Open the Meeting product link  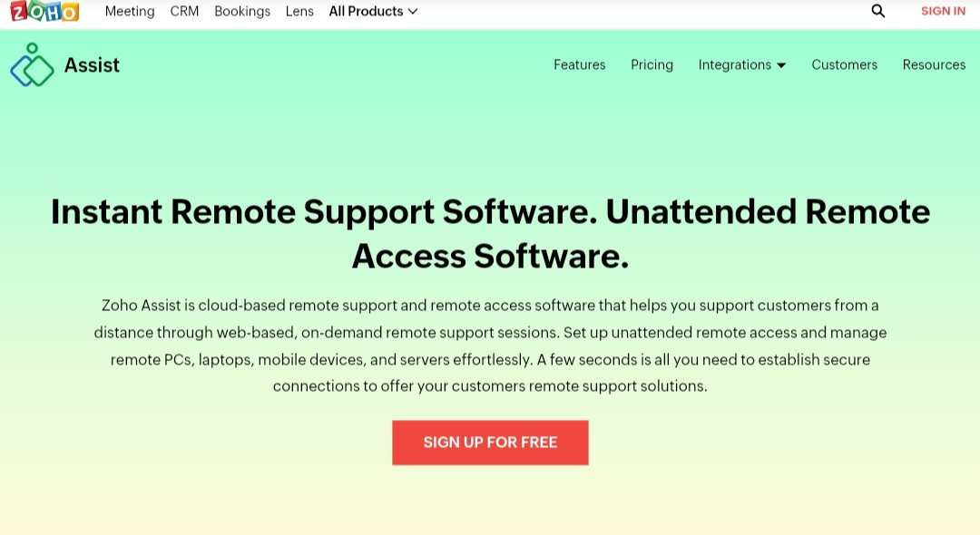(130, 11)
